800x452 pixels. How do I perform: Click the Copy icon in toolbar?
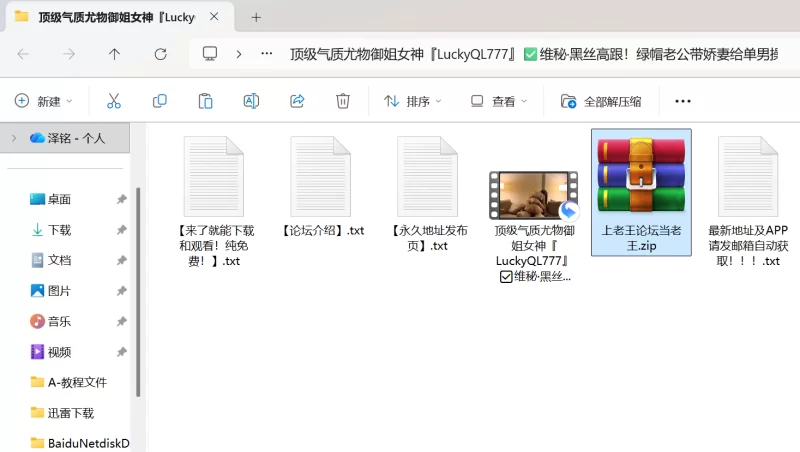[160, 101]
